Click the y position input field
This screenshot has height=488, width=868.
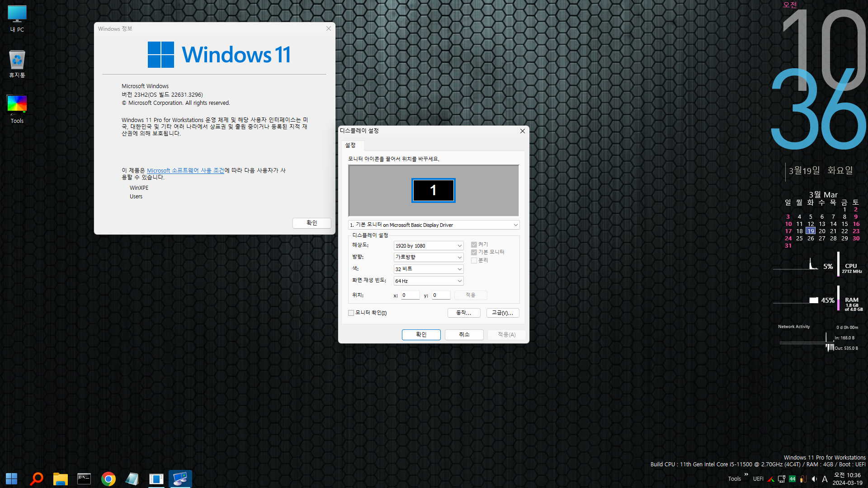click(x=441, y=295)
